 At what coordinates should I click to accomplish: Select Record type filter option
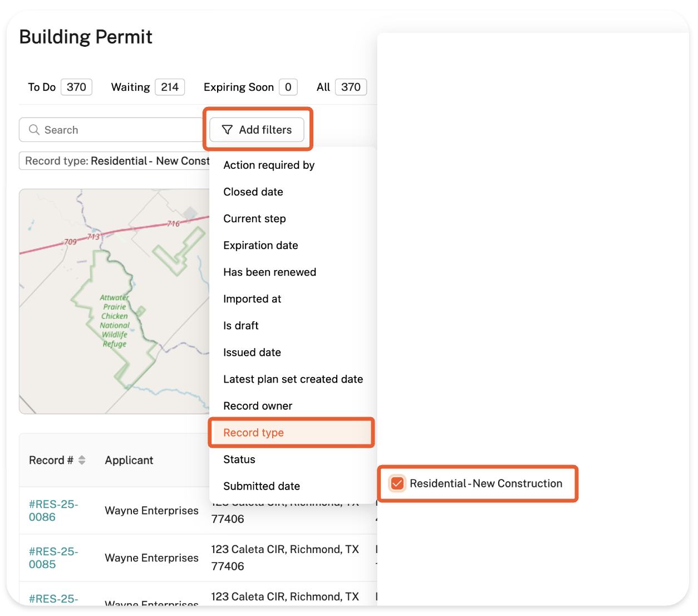coord(253,433)
